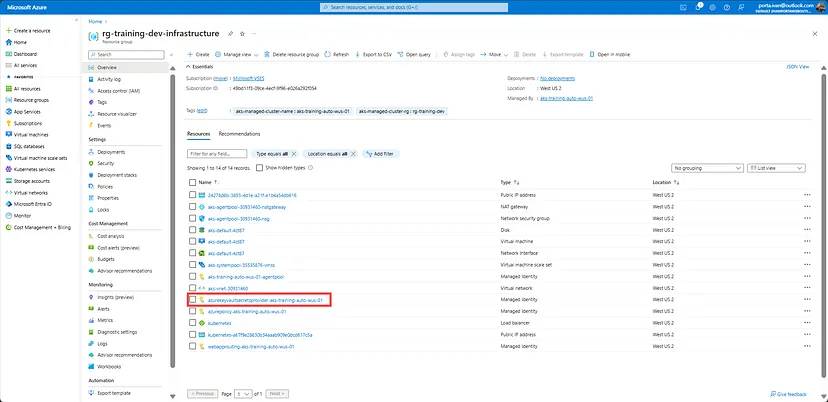This screenshot has height=402, width=828.
Task: Click the No deployments link
Action: click(558, 78)
